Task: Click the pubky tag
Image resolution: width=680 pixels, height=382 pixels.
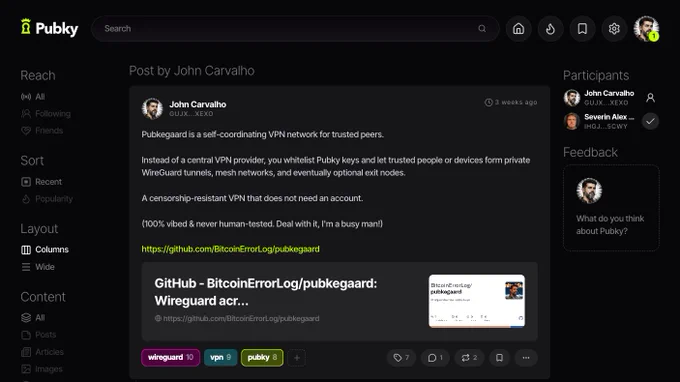Action: (262, 357)
